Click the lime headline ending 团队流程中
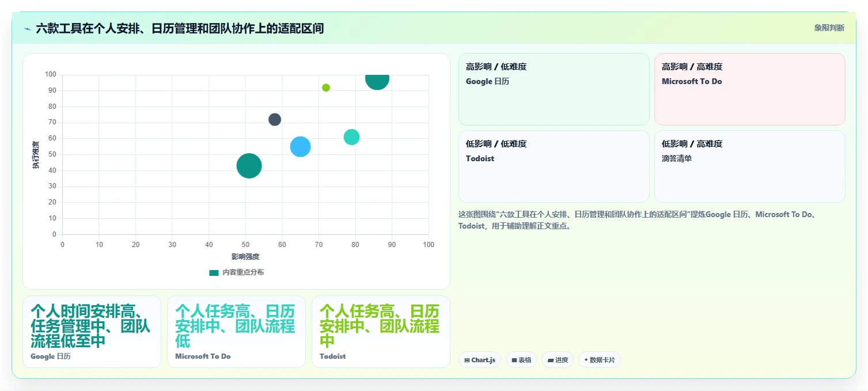The width and height of the screenshot is (868, 391). (380, 326)
